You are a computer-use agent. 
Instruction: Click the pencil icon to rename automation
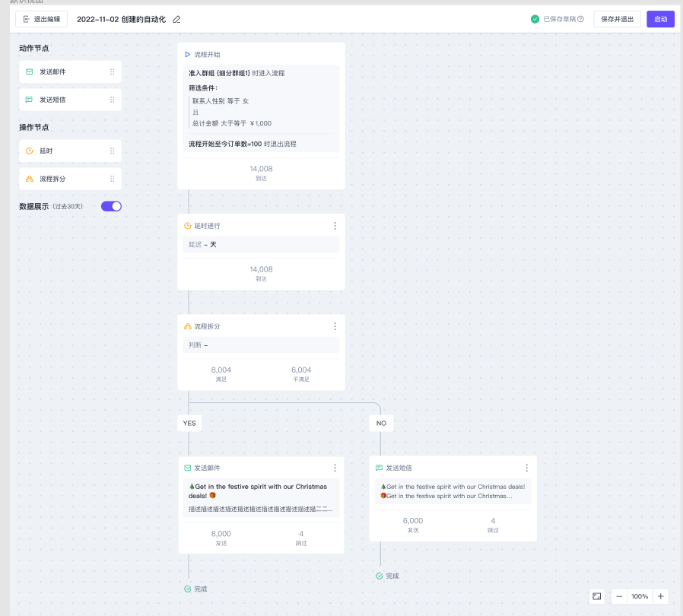177,19
